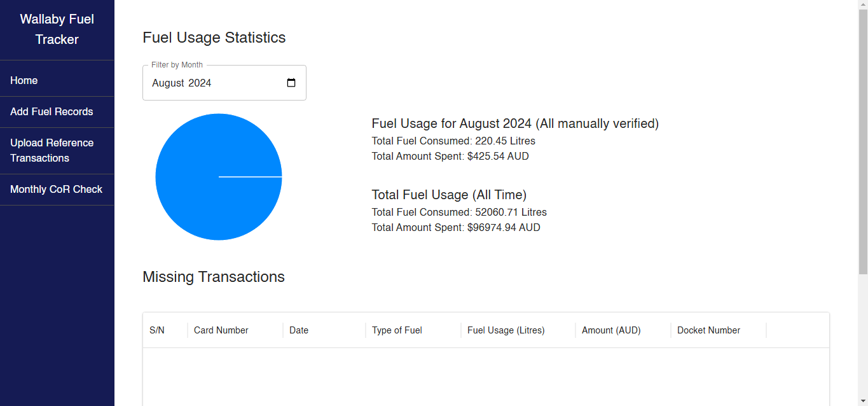868x406 pixels.
Task: Sort by S/N column header
Action: point(157,330)
